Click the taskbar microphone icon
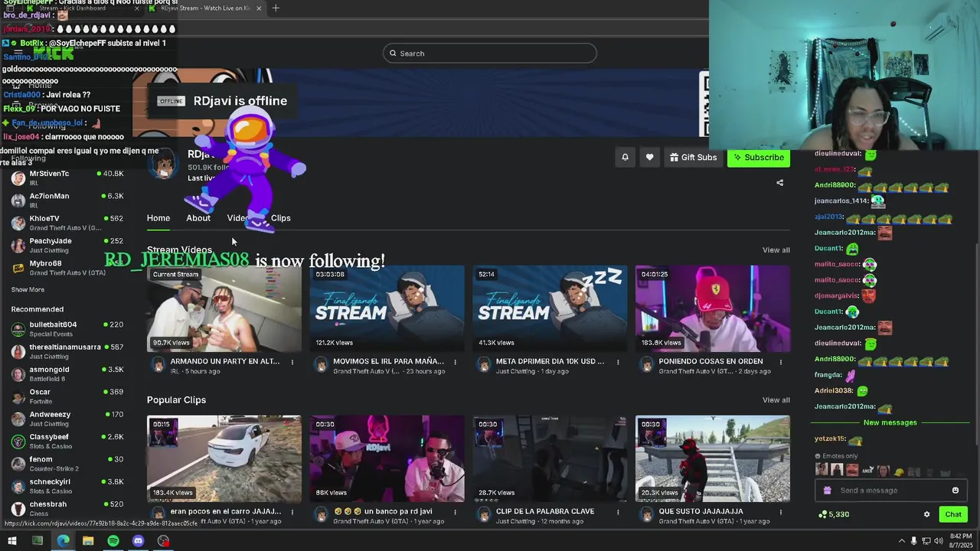This screenshot has width=980, height=551. click(x=913, y=541)
